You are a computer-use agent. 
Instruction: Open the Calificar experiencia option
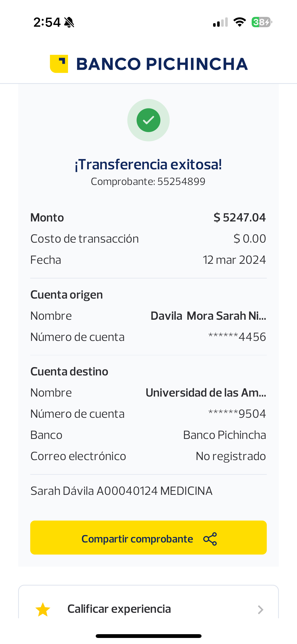click(119, 609)
